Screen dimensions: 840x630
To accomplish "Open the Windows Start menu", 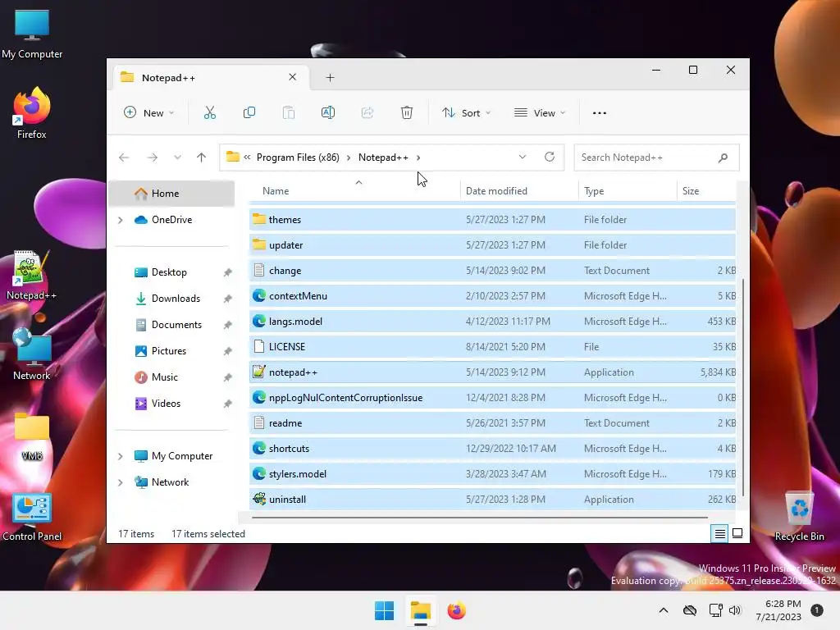I will (x=384, y=610).
